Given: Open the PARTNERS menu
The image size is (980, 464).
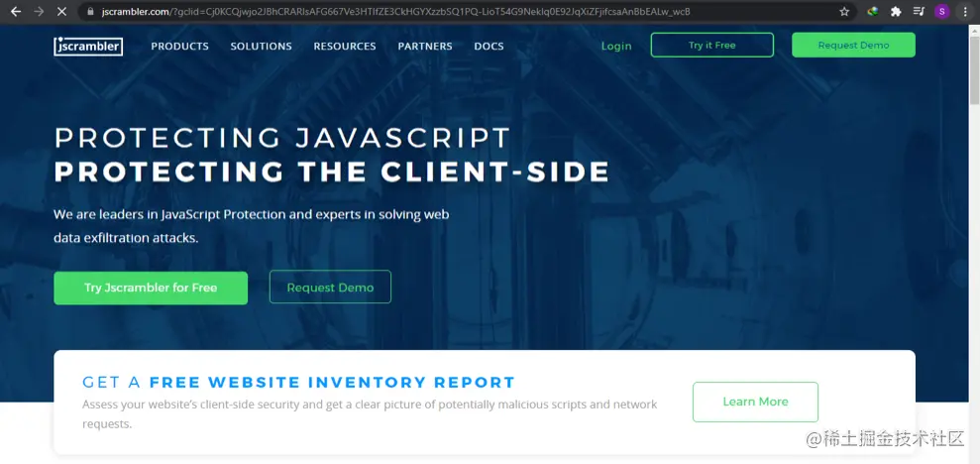Looking at the screenshot, I should pyautogui.click(x=425, y=47).
